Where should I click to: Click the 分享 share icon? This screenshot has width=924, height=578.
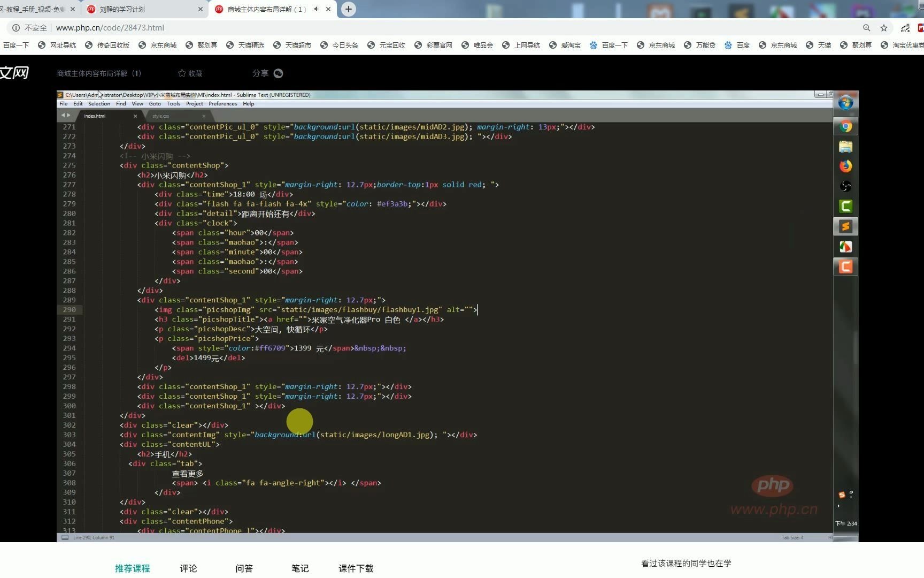point(278,73)
